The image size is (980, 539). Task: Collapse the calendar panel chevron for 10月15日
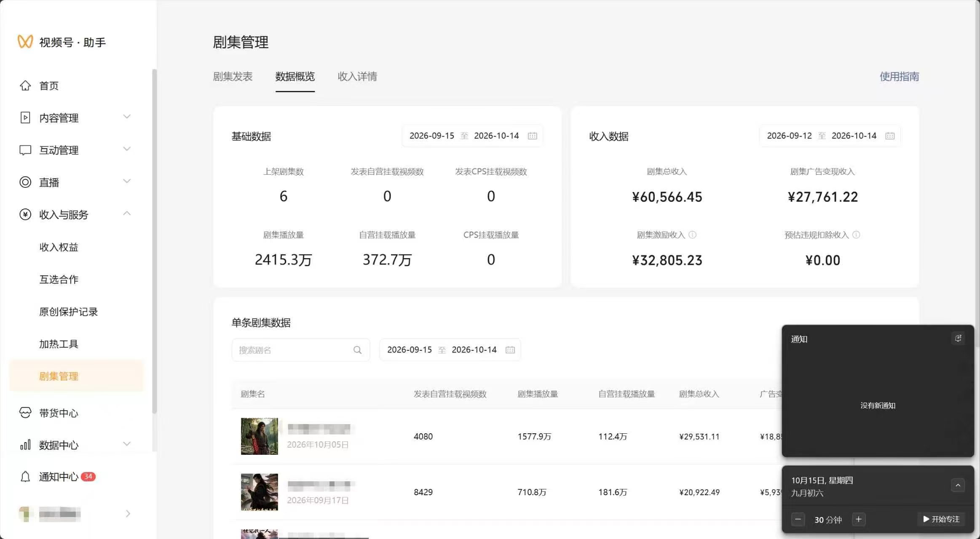958,485
